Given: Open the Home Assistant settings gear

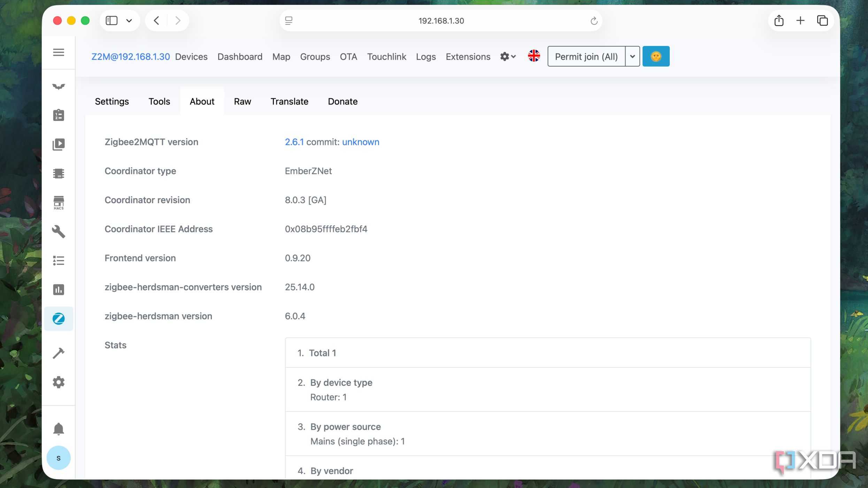Looking at the screenshot, I should tap(59, 382).
